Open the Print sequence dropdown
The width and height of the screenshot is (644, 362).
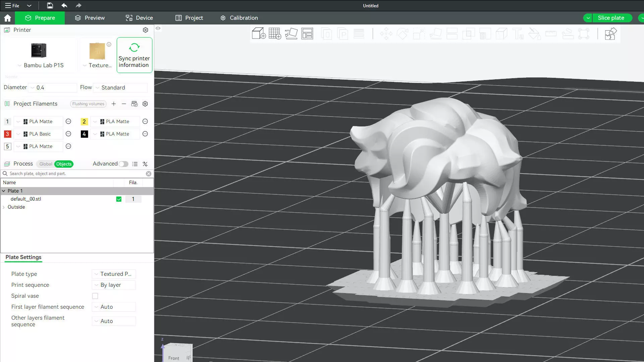pyautogui.click(x=114, y=285)
